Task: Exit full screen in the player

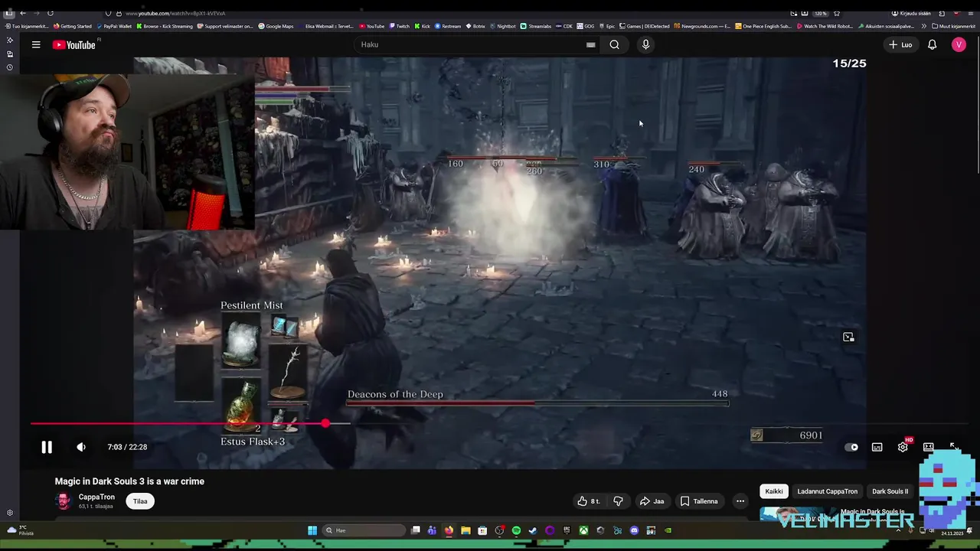Action: tap(954, 447)
